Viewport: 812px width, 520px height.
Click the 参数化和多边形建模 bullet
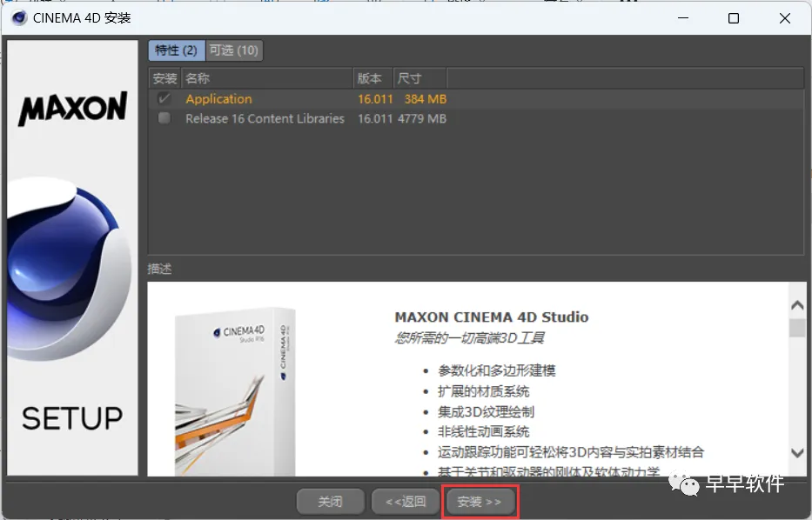pos(497,370)
